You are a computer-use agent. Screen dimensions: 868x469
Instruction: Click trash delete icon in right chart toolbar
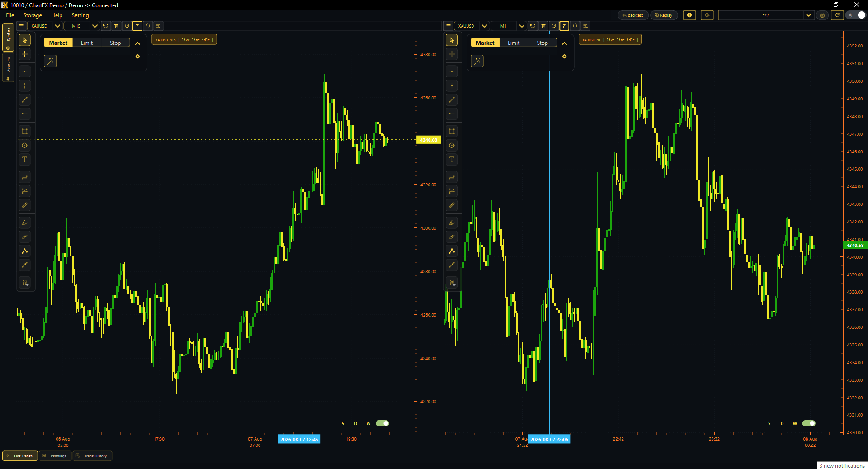tap(543, 26)
